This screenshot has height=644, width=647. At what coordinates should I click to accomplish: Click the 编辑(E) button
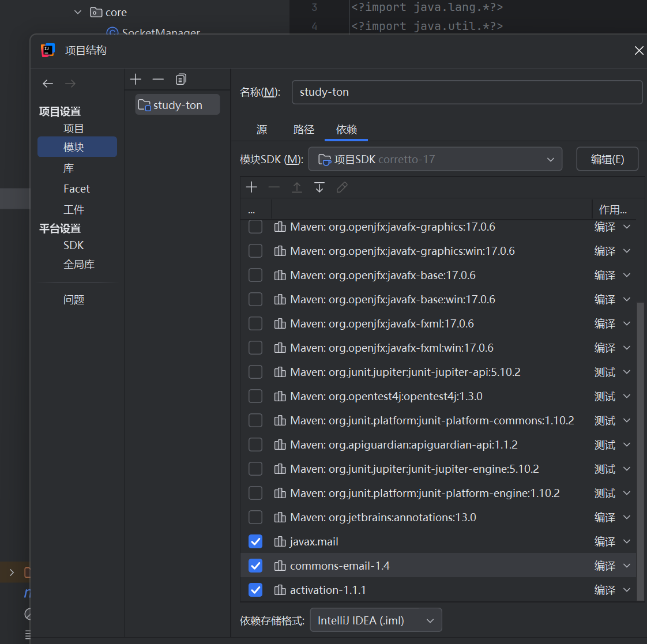coord(607,159)
